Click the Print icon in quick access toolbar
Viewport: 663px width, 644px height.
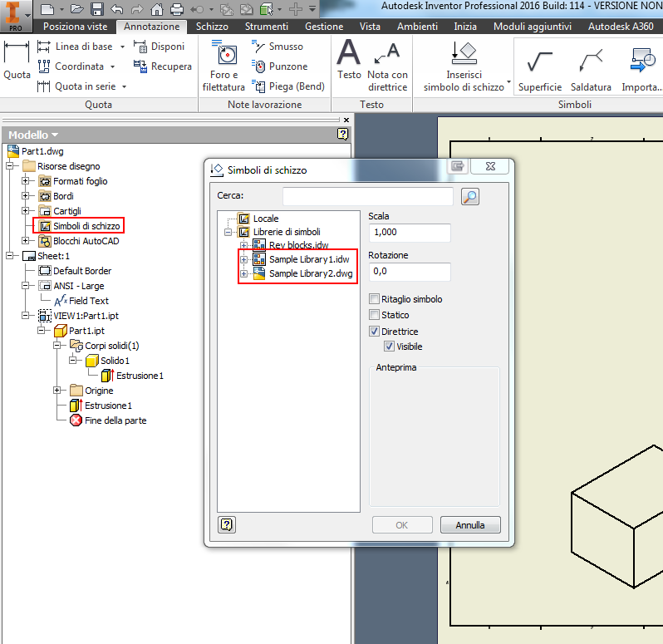(x=177, y=9)
